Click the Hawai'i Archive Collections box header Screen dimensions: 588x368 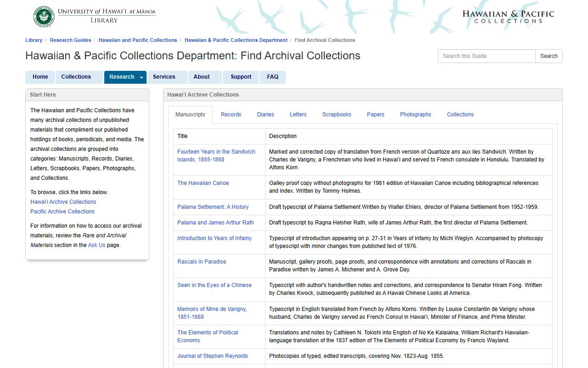click(x=363, y=95)
